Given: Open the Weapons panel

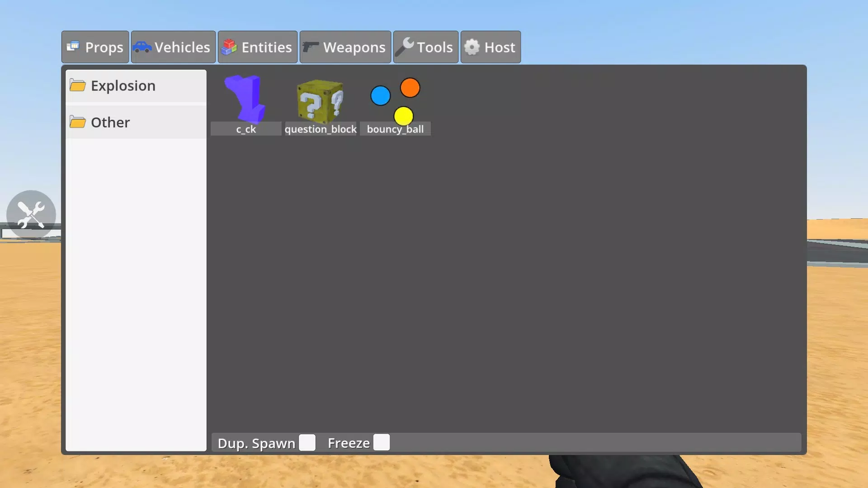Looking at the screenshot, I should (345, 47).
